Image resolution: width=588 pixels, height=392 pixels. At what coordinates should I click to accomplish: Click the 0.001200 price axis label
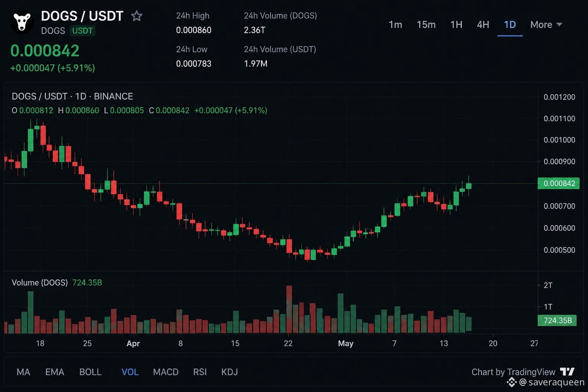(x=559, y=97)
